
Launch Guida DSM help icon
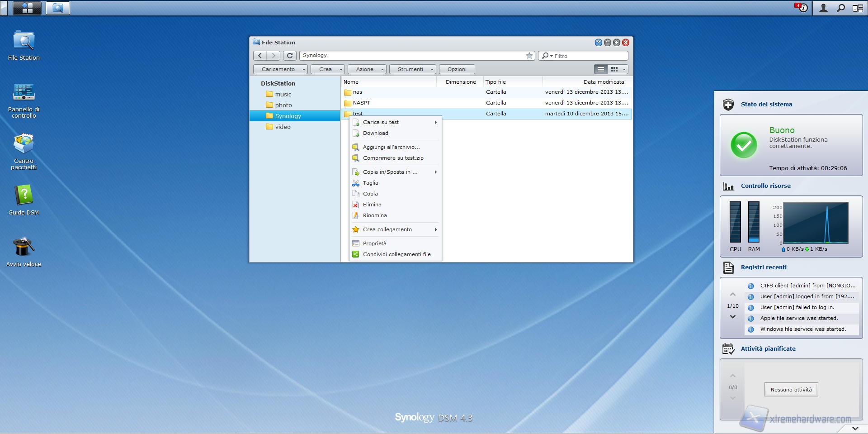coord(24,196)
